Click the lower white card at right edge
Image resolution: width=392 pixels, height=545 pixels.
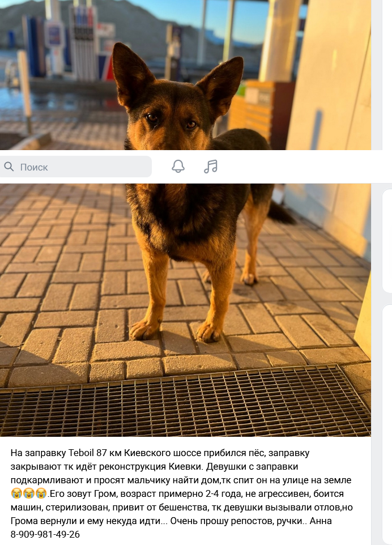[x=387, y=425]
